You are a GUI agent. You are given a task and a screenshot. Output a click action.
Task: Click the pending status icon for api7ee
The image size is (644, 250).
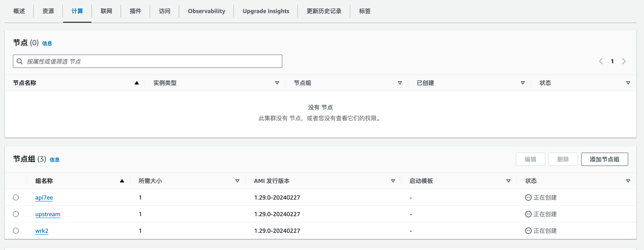pyautogui.click(x=528, y=197)
